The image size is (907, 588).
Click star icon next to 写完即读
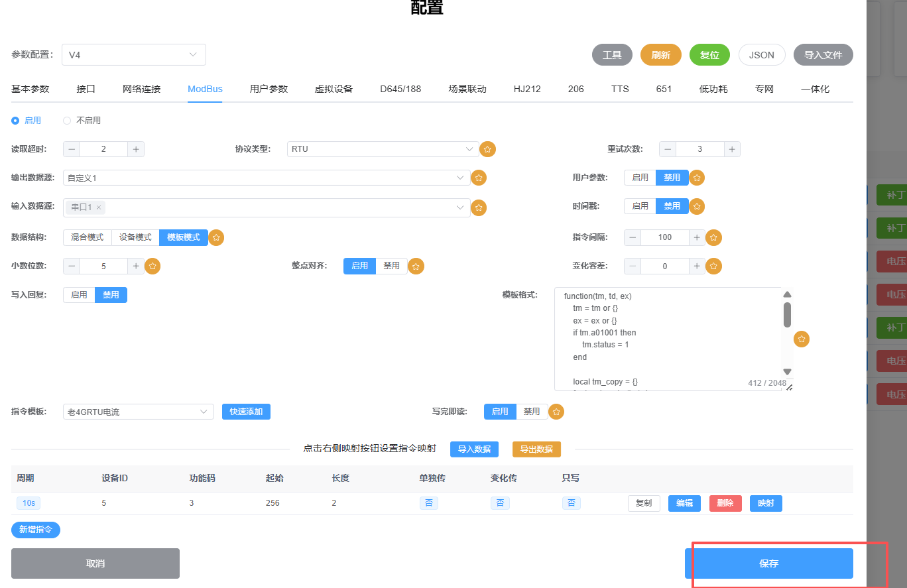coord(557,412)
